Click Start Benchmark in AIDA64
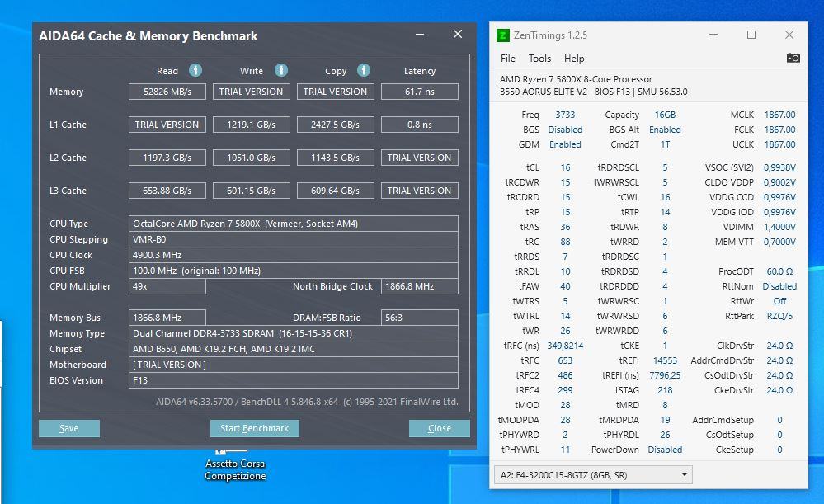 coord(254,428)
